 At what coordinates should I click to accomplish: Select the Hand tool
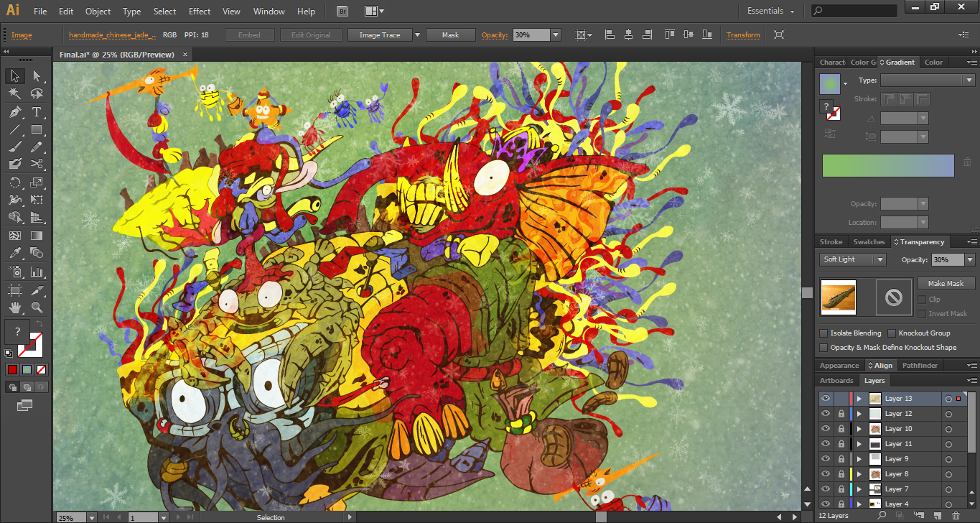[14, 307]
